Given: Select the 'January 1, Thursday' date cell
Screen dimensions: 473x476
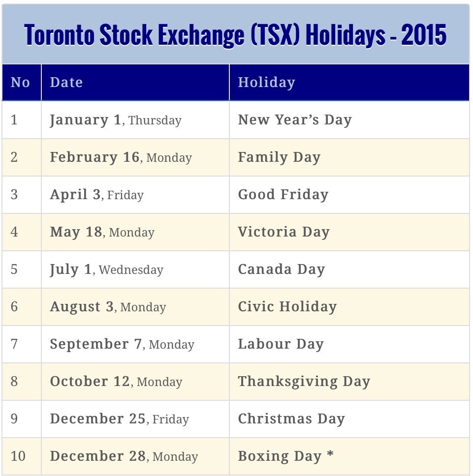Looking at the screenshot, I should [x=116, y=120].
